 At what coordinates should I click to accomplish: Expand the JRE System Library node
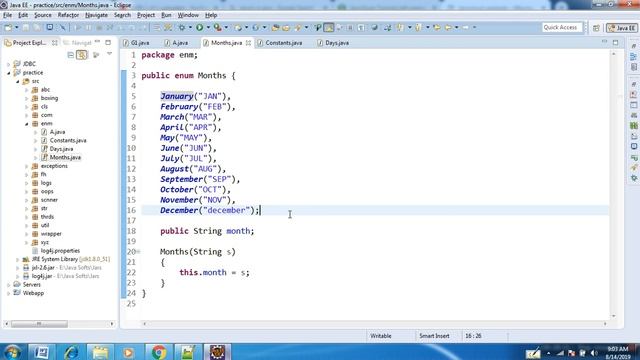[18, 259]
